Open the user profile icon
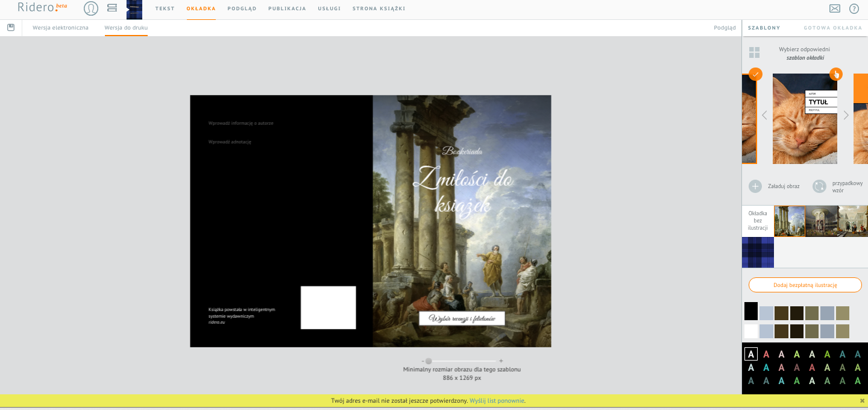The width and height of the screenshot is (868, 410). pos(91,8)
